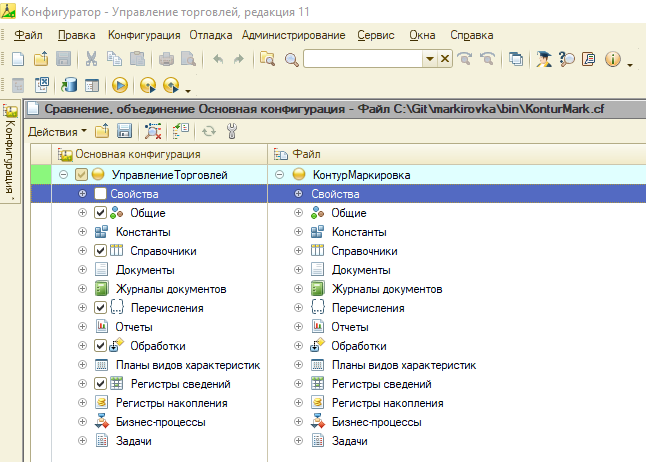Expand Отчеты in main configuration column

pos(82,326)
